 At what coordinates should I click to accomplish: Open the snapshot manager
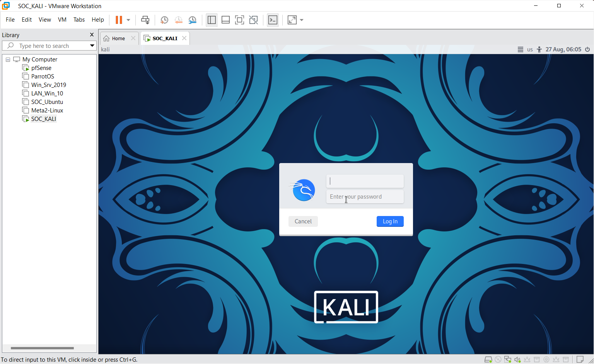(192, 20)
